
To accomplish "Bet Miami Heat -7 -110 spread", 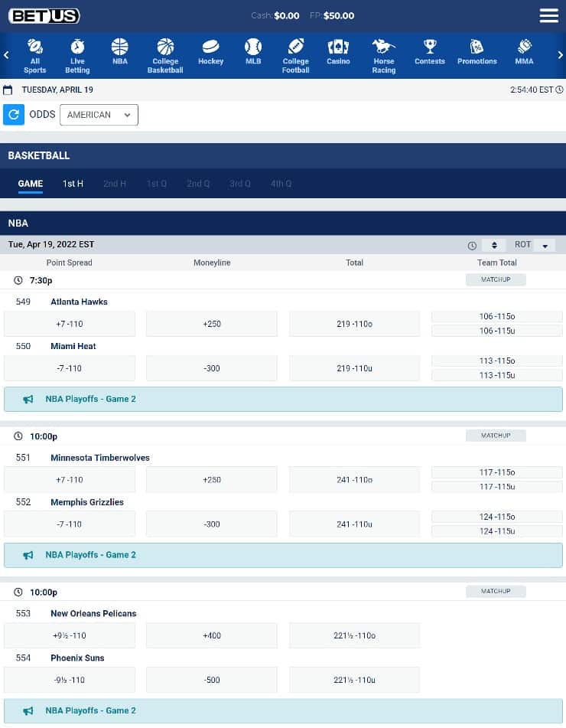I will click(70, 369).
